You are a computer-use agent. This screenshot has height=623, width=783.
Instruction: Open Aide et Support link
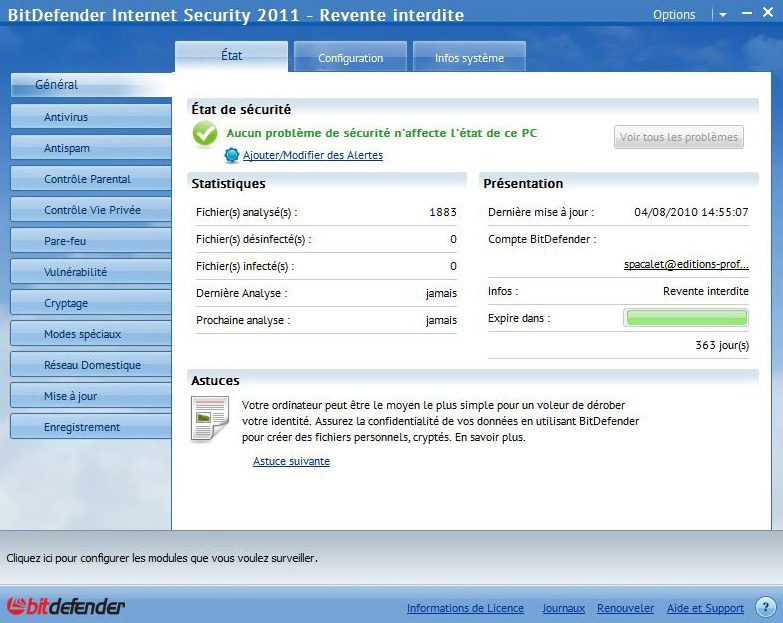tap(705, 608)
